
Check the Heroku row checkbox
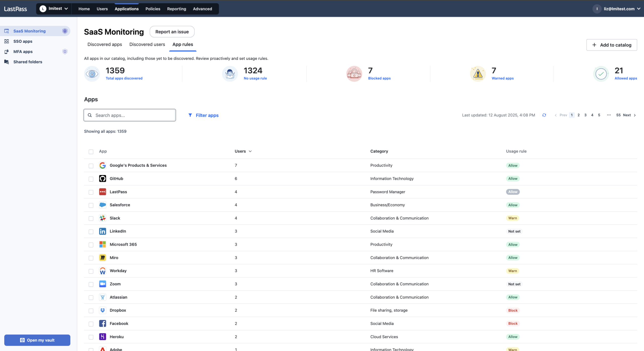click(x=91, y=337)
